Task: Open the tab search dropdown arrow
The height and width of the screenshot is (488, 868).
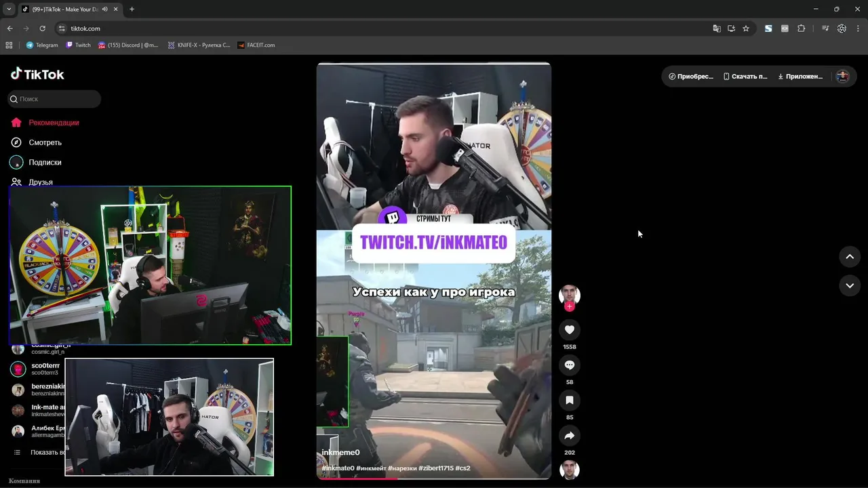Action: (9, 9)
